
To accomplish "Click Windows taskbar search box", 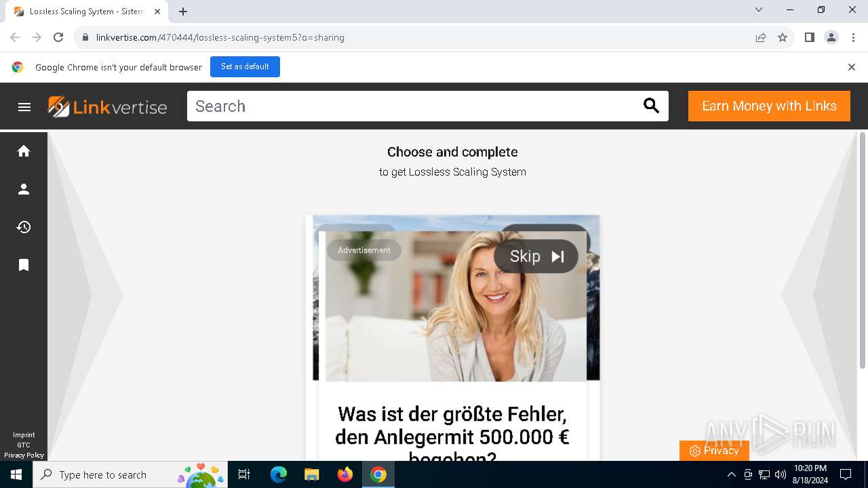I will click(130, 474).
